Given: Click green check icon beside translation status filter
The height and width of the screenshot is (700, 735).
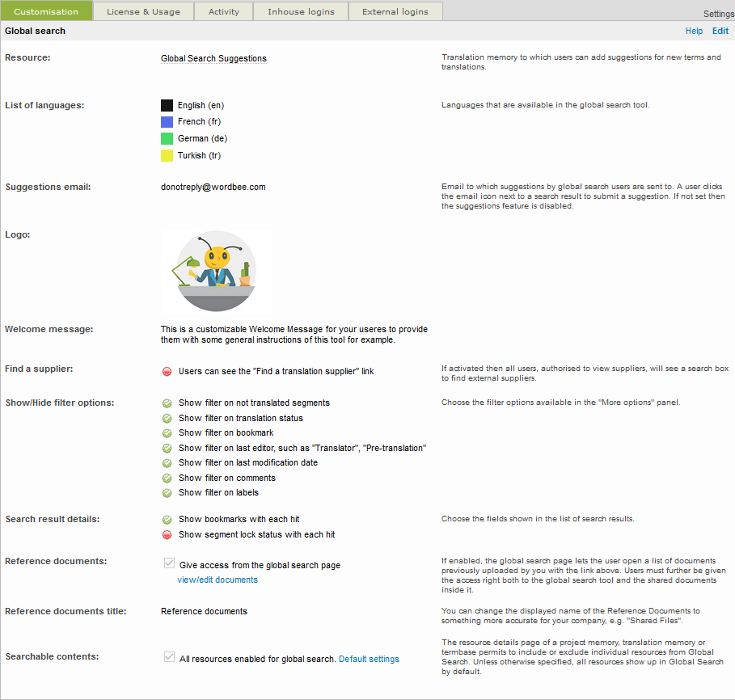Looking at the screenshot, I should [167, 419].
